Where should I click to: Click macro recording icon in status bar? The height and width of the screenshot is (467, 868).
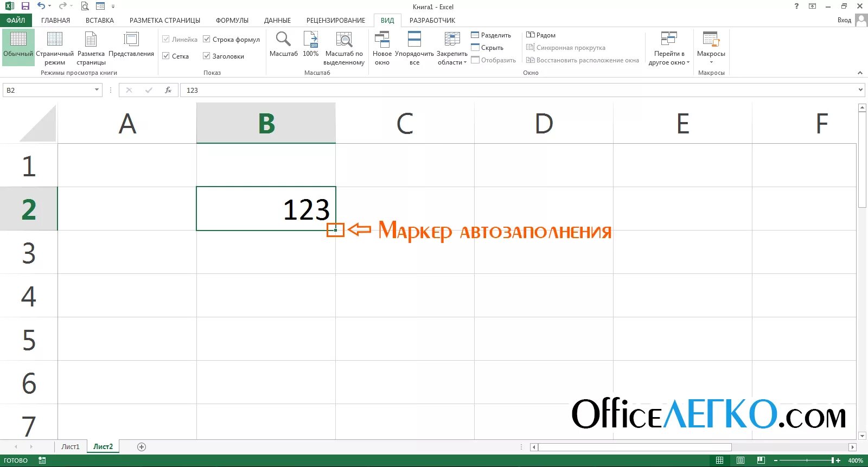pos(42,460)
